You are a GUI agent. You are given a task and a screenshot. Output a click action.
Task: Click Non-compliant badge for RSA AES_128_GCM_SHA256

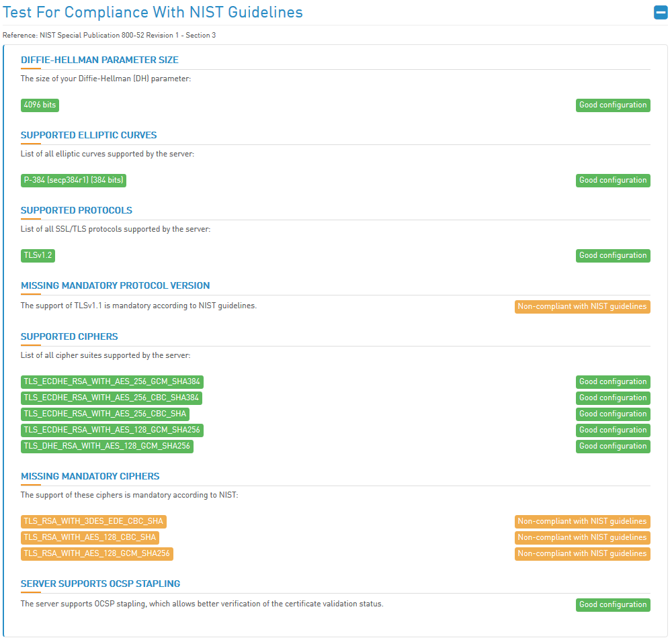point(583,553)
